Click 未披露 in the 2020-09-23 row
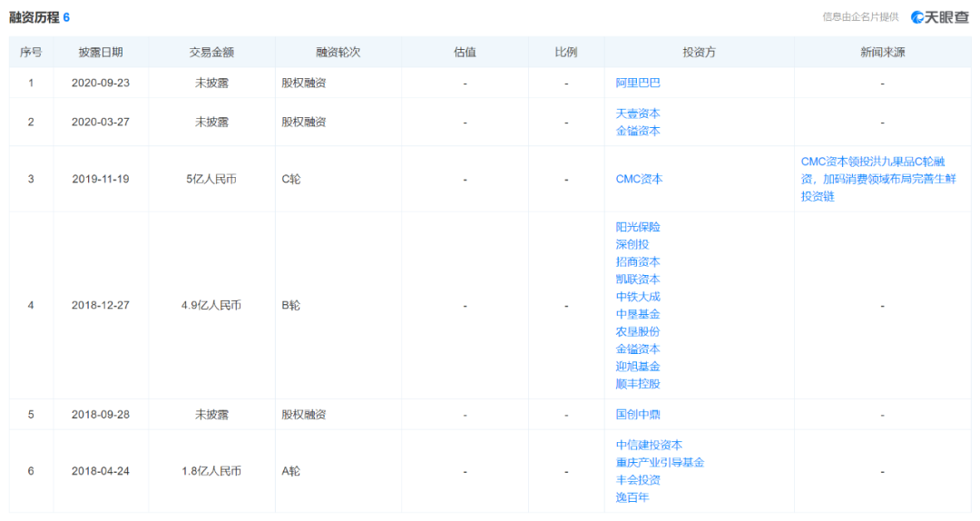980x521 pixels. (211, 84)
